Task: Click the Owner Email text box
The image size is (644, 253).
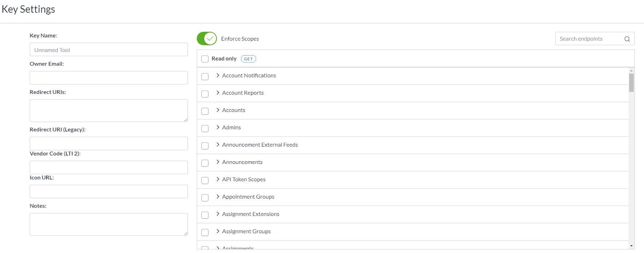Action: (x=109, y=78)
